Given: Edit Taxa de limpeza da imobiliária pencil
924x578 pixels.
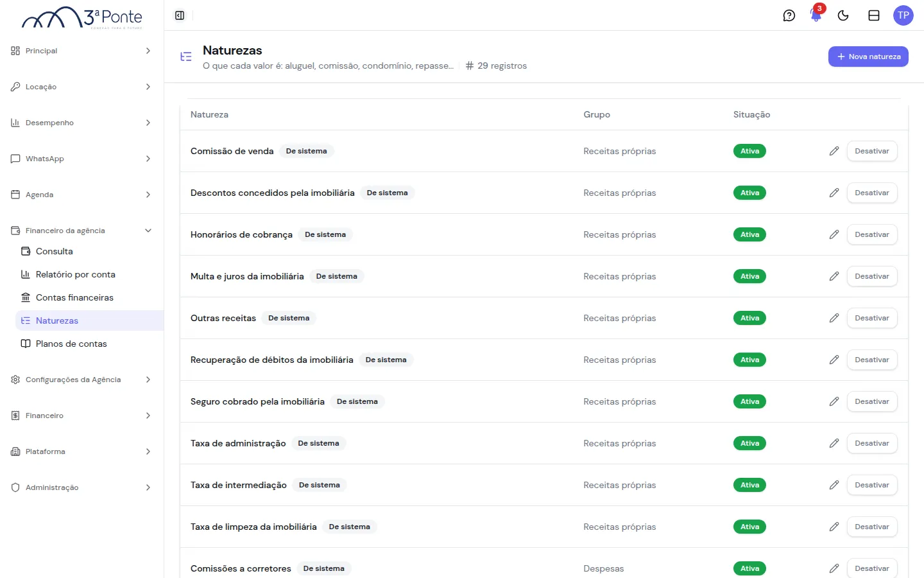Looking at the screenshot, I should pos(834,527).
